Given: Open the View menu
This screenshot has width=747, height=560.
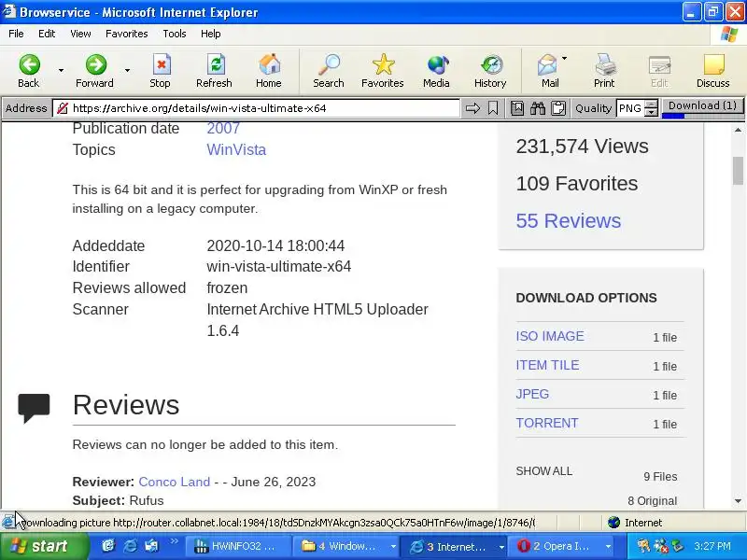Looking at the screenshot, I should [x=80, y=34].
